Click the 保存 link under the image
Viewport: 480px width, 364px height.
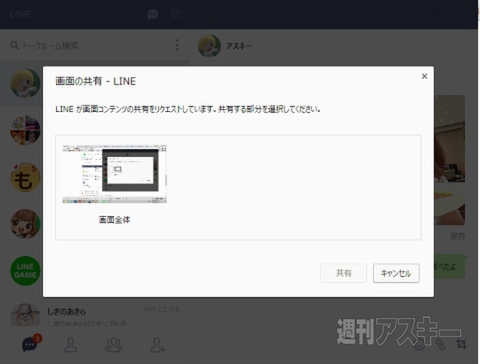click(x=458, y=236)
